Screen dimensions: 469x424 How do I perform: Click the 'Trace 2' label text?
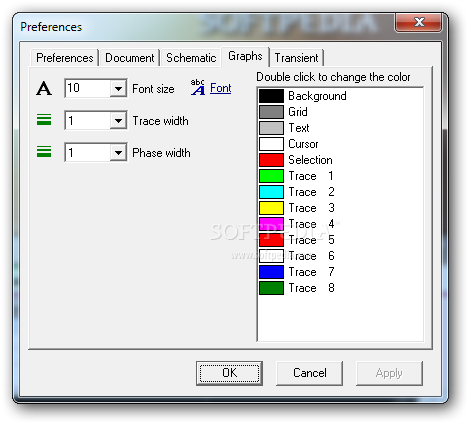pyautogui.click(x=311, y=192)
